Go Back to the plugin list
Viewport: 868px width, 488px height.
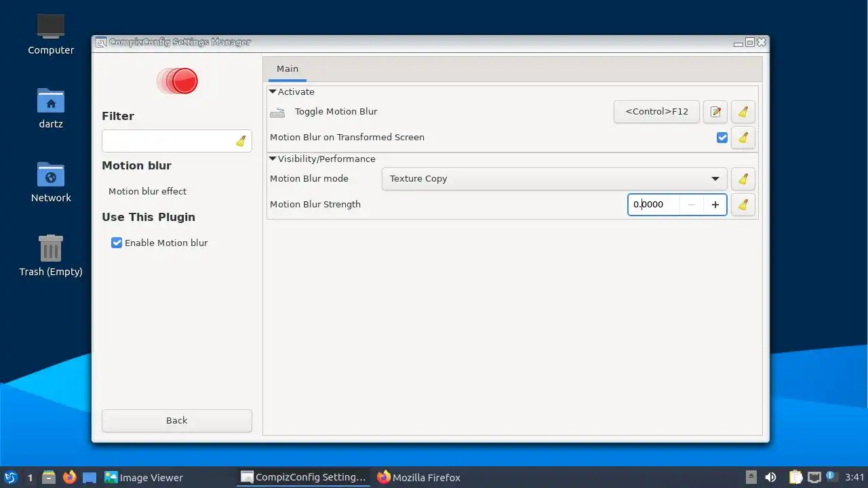[177, 420]
